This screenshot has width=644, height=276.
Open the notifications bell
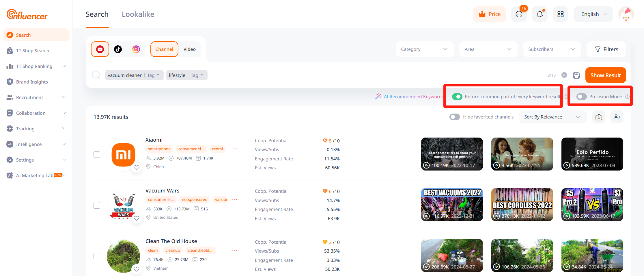pos(540,14)
